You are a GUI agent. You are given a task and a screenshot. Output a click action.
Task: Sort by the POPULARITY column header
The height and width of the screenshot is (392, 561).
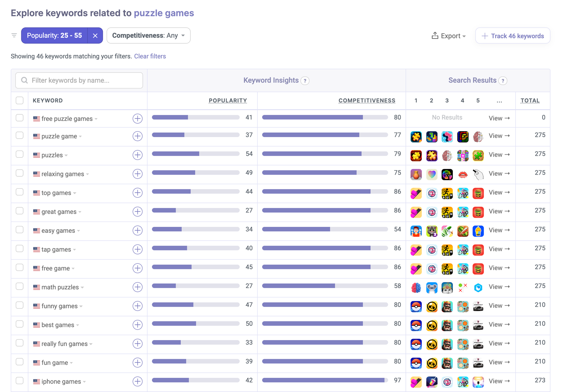(x=228, y=100)
